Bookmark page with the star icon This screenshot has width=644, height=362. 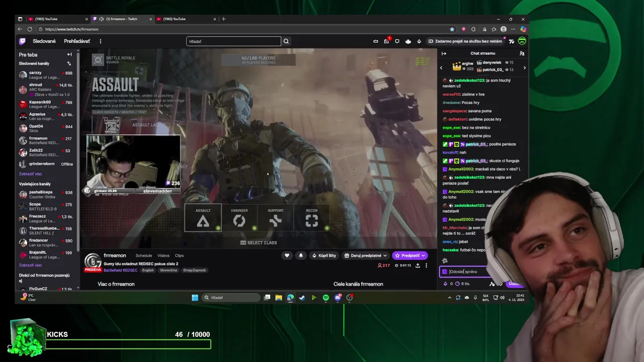[452, 29]
